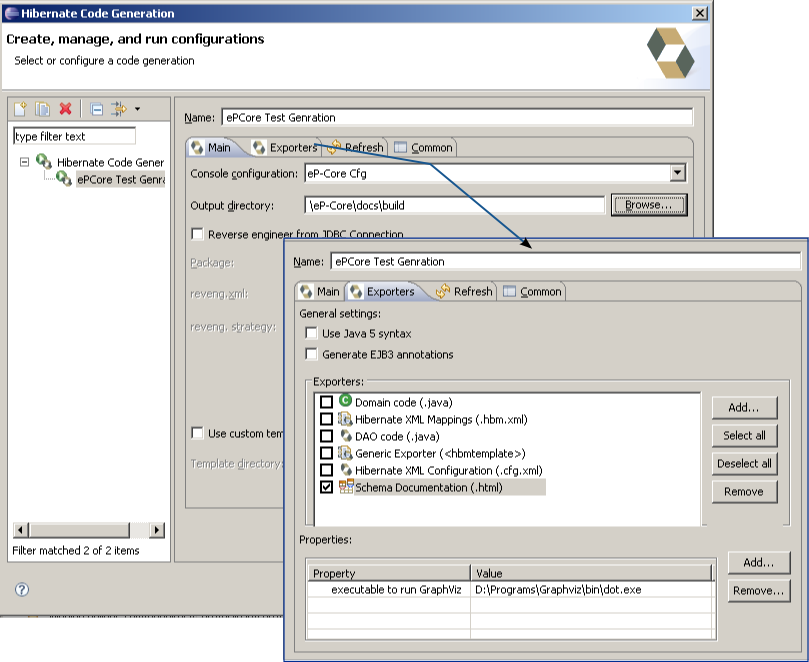Screen dimensions: 809x662
Task: Click Browse for output directory
Action: click(x=649, y=205)
